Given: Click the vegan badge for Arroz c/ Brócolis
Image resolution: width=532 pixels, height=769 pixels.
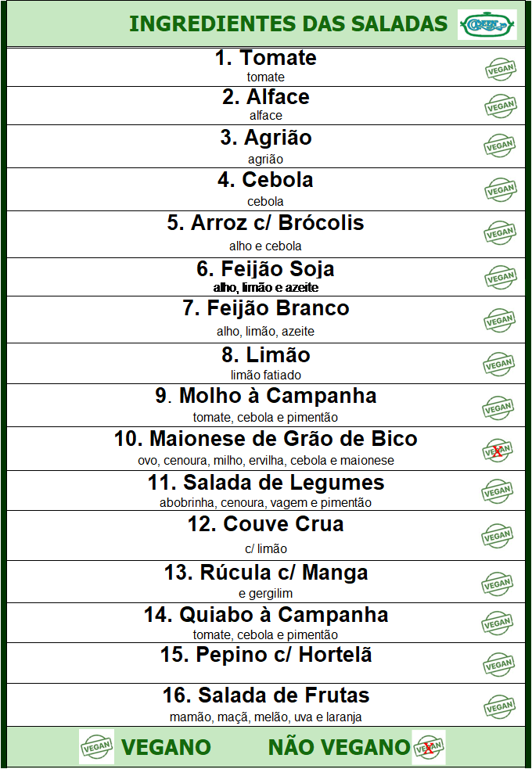Looking at the screenshot, I should coord(499,232).
